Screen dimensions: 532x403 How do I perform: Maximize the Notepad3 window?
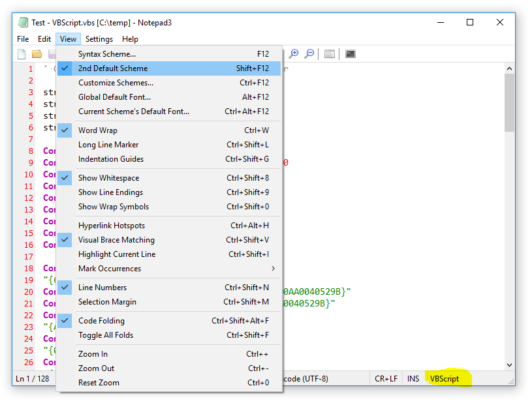point(470,22)
